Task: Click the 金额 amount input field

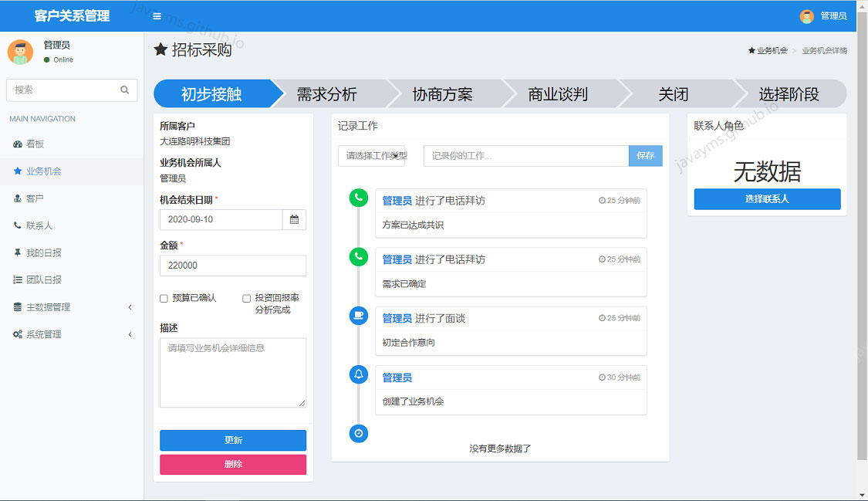Action: (x=233, y=266)
